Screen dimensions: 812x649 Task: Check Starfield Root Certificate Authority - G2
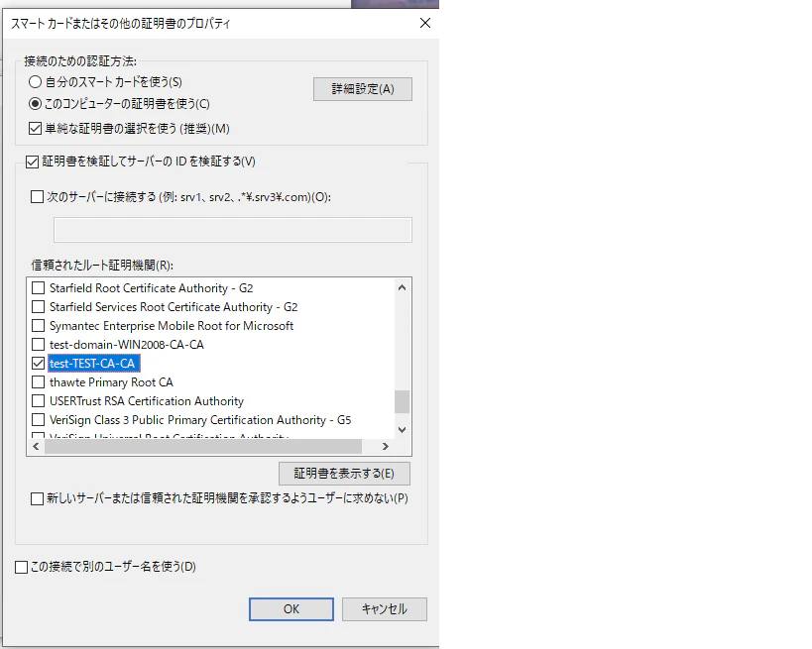(x=38, y=288)
